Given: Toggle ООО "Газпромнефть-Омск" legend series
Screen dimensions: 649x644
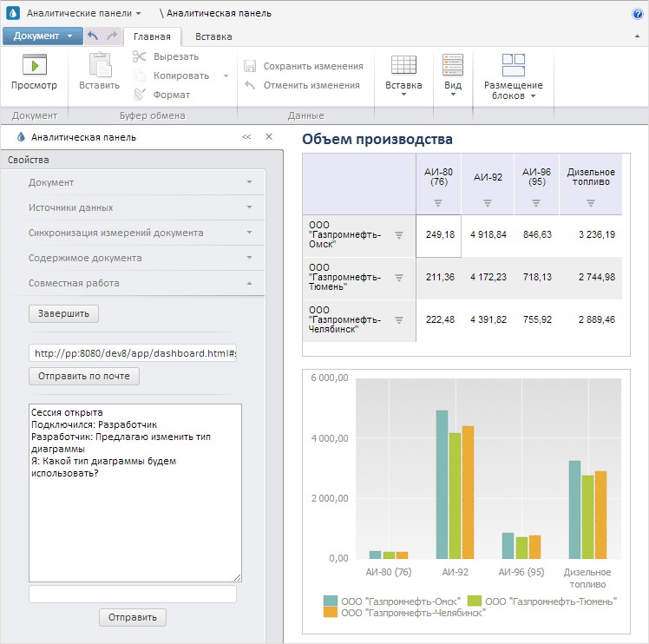Looking at the screenshot, I should point(330,601).
